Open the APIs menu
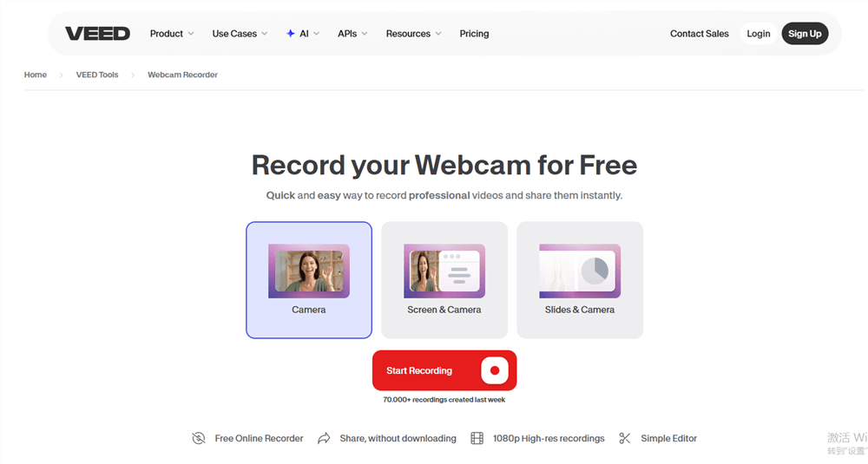Image resolution: width=868 pixels, height=464 pixels. pos(352,34)
